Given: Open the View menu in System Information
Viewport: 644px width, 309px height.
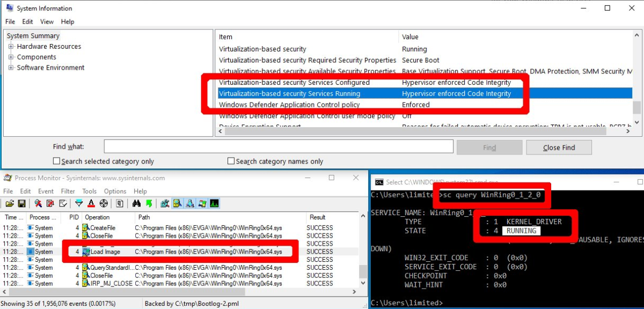Looking at the screenshot, I should click(x=47, y=21).
